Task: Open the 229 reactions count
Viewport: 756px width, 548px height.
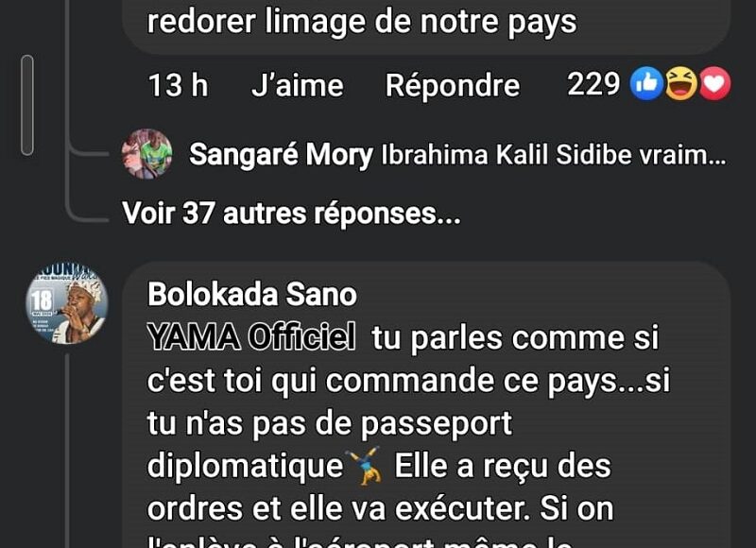Action: coord(593,84)
